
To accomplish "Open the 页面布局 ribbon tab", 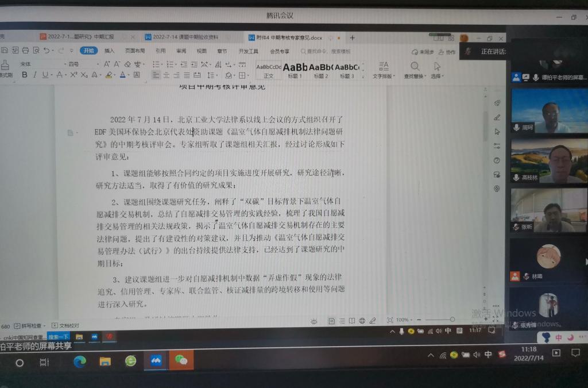I will [x=135, y=51].
